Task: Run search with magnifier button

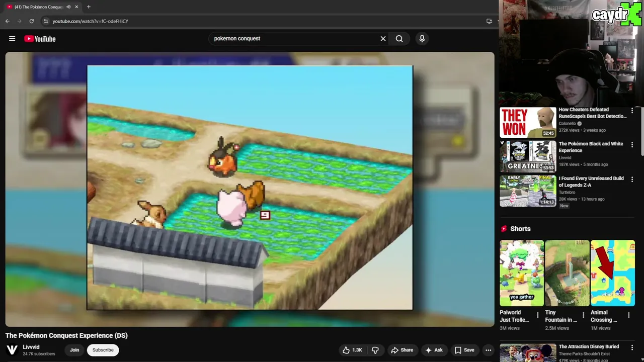Action: [399, 39]
